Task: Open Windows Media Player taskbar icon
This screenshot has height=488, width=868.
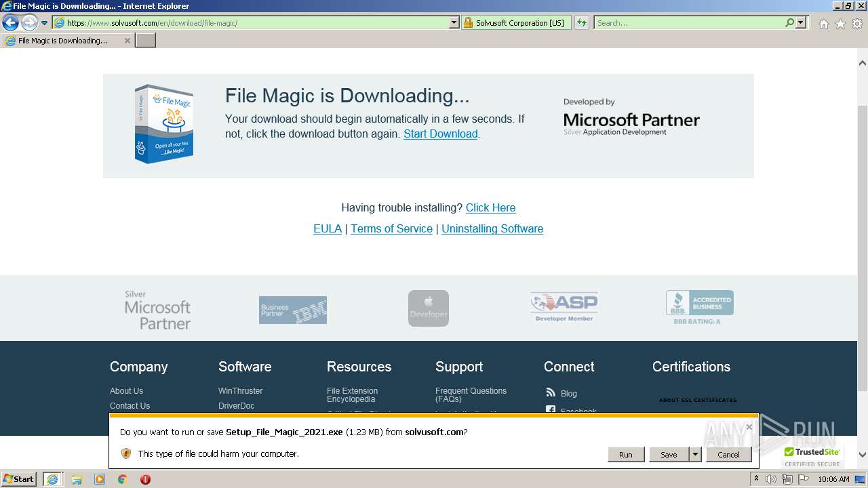Action: point(100,479)
